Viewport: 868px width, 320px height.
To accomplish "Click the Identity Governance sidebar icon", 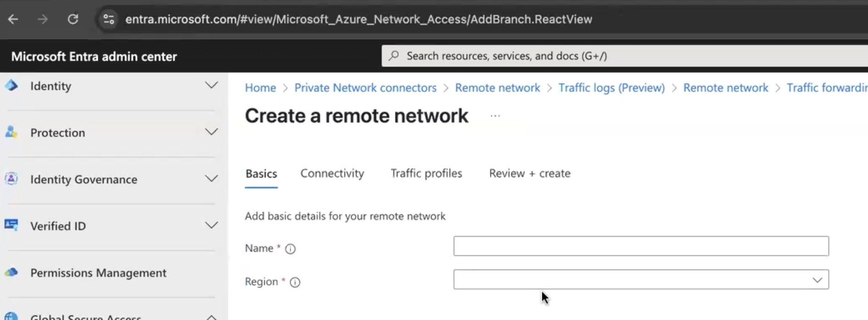I will pos(11,179).
